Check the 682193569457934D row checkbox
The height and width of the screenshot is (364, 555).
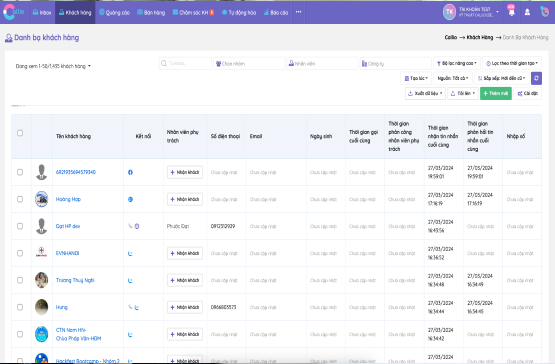click(x=20, y=172)
